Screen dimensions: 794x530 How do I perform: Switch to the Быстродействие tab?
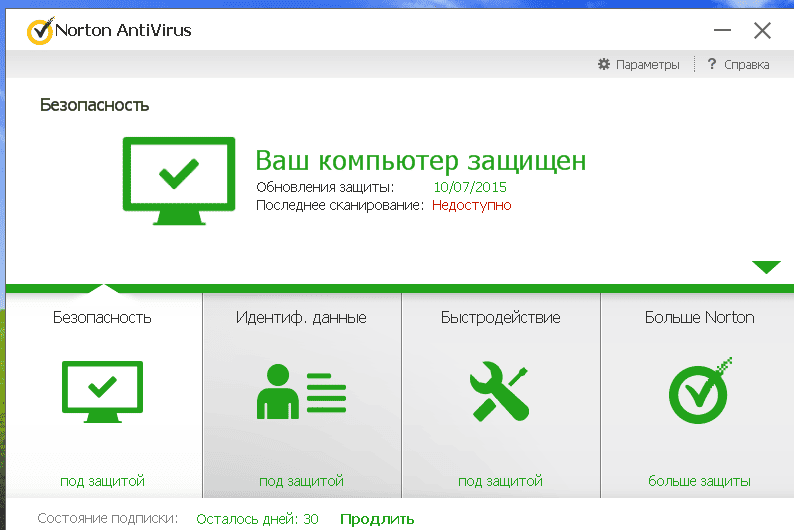tap(500, 317)
